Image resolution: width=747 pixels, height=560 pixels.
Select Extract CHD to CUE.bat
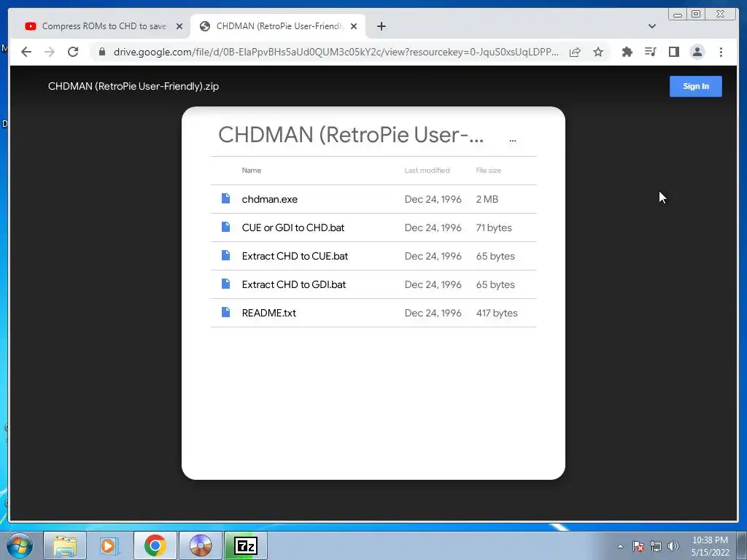click(x=295, y=256)
